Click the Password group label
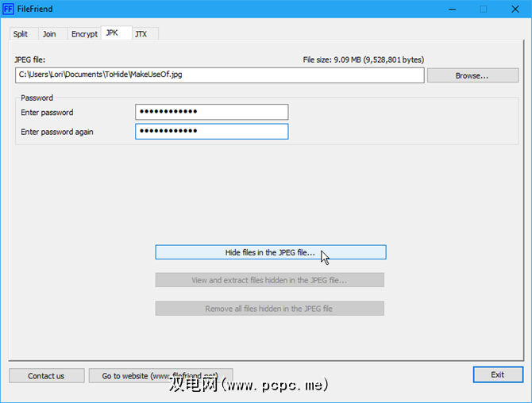 pos(37,98)
